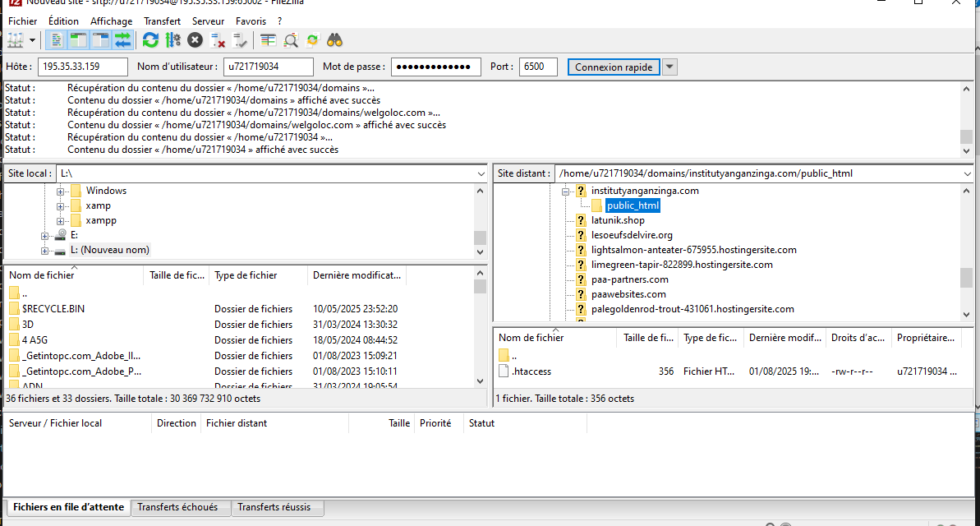Cancel the current operation

195,39
